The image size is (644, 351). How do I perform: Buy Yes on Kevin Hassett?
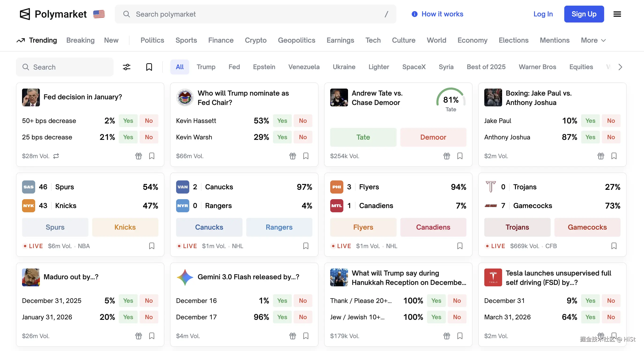click(282, 121)
